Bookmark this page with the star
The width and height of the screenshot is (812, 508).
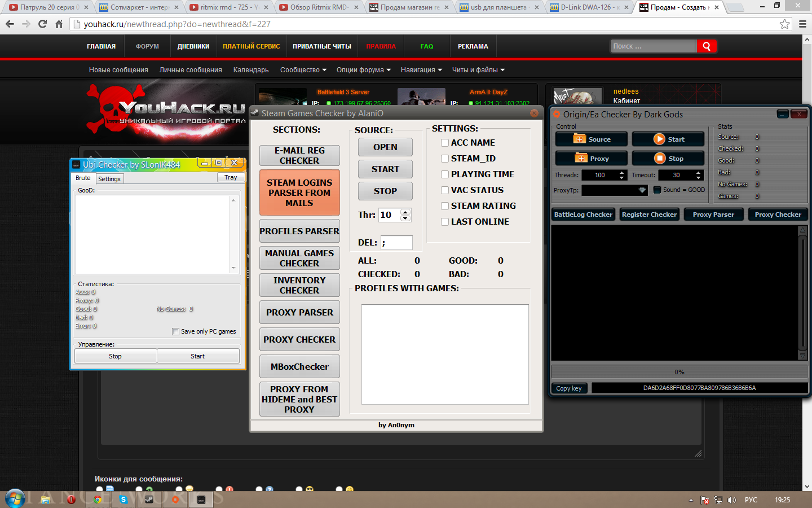pyautogui.click(x=784, y=24)
